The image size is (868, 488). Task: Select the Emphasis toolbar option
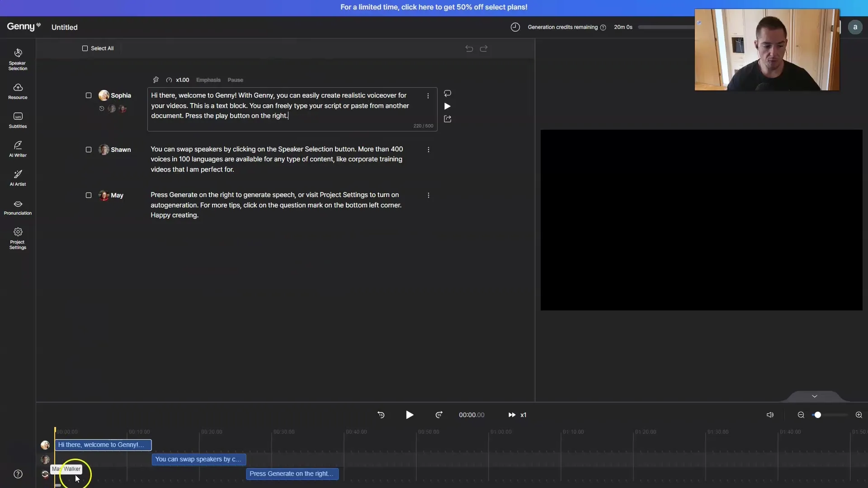[208, 79]
